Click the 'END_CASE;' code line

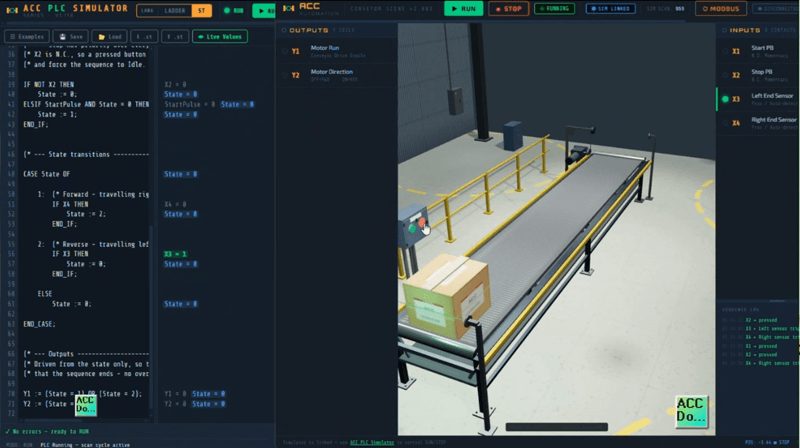pos(39,323)
